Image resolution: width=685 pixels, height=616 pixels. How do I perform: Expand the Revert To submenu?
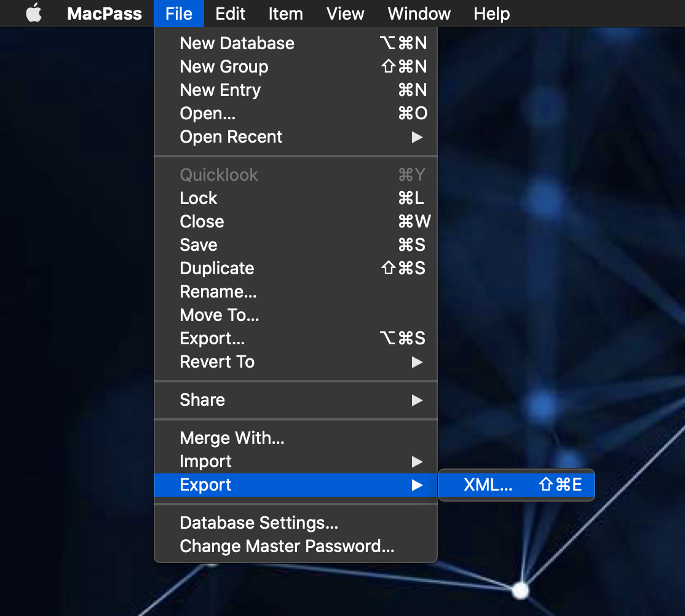click(x=217, y=361)
